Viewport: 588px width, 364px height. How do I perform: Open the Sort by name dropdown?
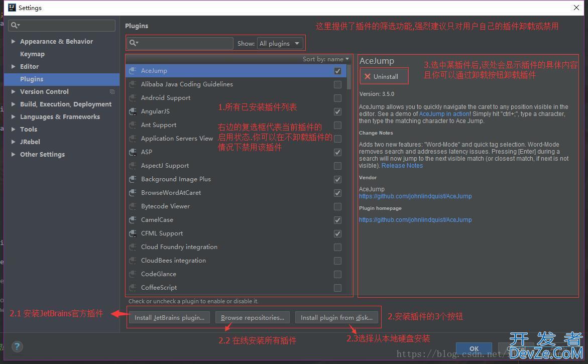pyautogui.click(x=325, y=59)
